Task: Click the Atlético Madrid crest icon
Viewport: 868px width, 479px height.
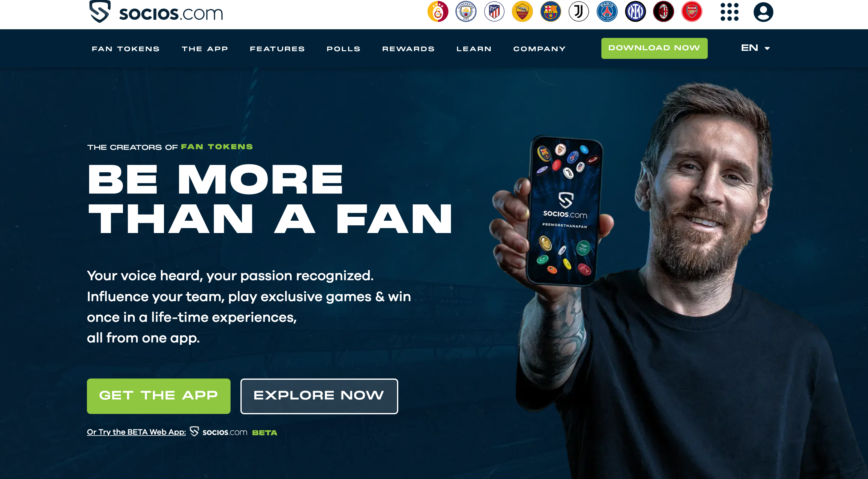Action: (494, 12)
